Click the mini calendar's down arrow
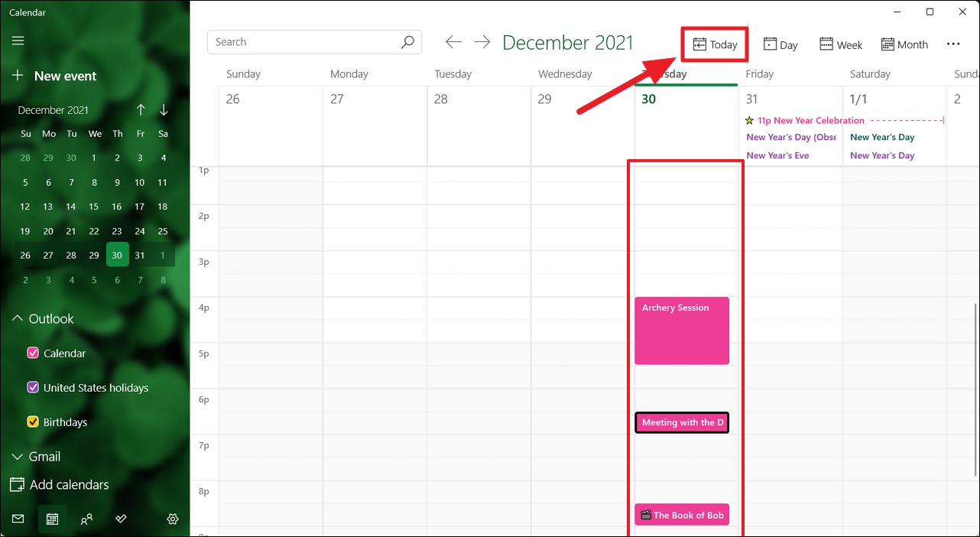Viewport: 980px width, 537px height. point(163,109)
